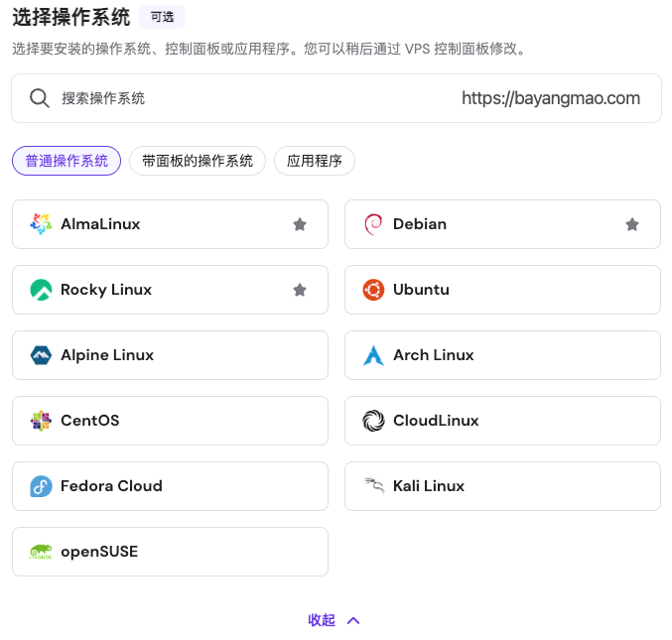Select the 普通操作系统 tab

click(67, 161)
